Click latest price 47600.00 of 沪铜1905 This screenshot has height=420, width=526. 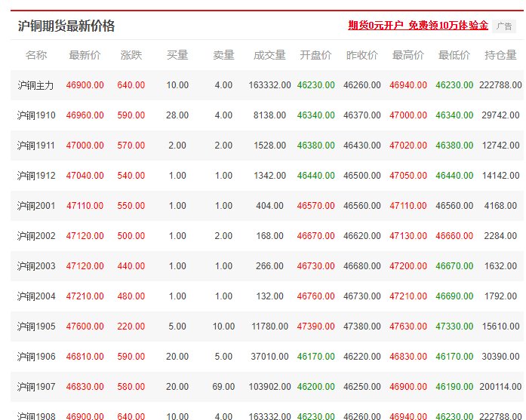(85, 326)
